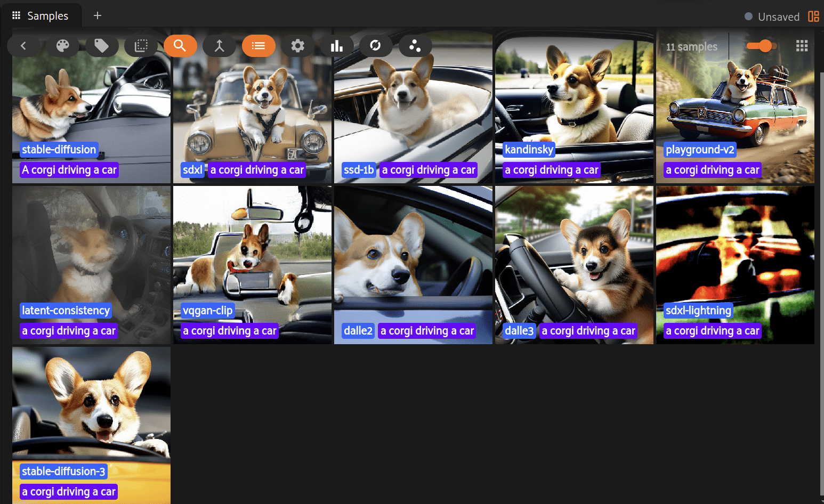Click the embeddings dots icon
Viewport: 824px width, 504px height.
click(x=415, y=46)
